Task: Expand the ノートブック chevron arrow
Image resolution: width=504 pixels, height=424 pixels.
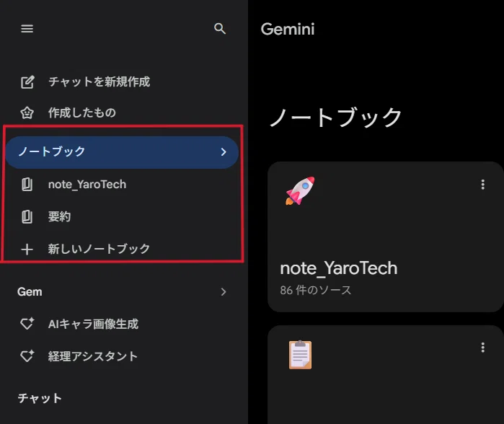Action: click(x=224, y=152)
